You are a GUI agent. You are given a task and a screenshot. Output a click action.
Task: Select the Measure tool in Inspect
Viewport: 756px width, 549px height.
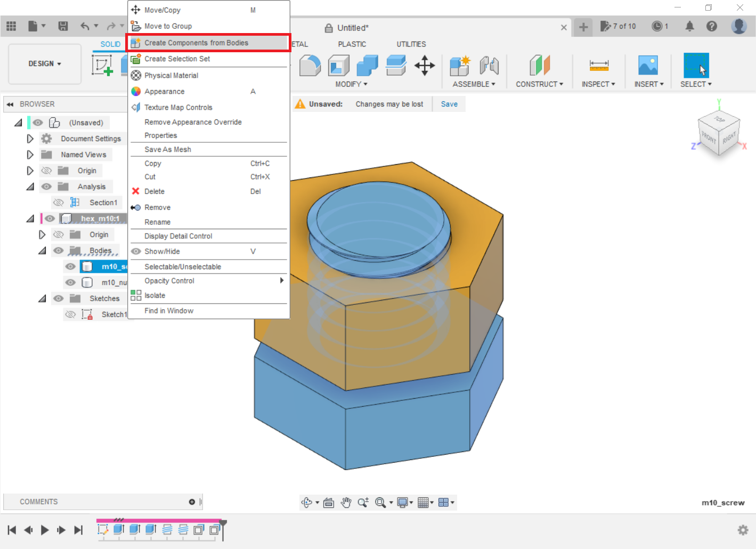pyautogui.click(x=598, y=66)
